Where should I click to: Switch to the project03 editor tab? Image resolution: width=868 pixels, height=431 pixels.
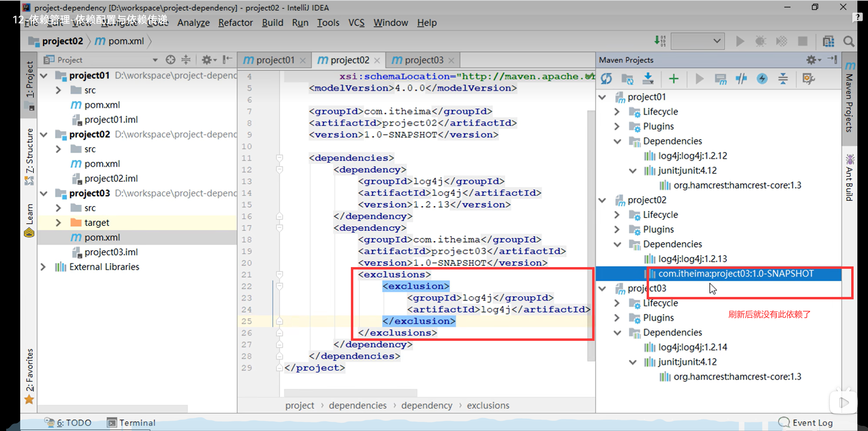[x=424, y=60]
